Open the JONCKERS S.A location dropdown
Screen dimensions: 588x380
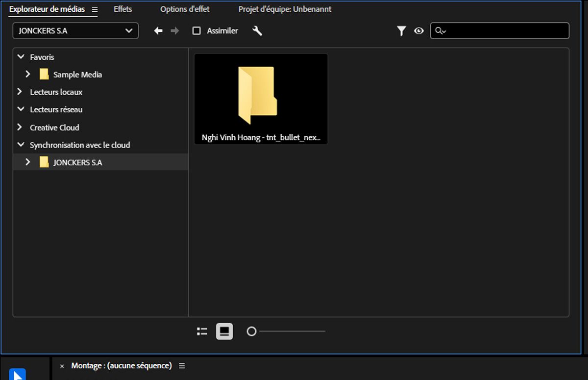coord(75,30)
